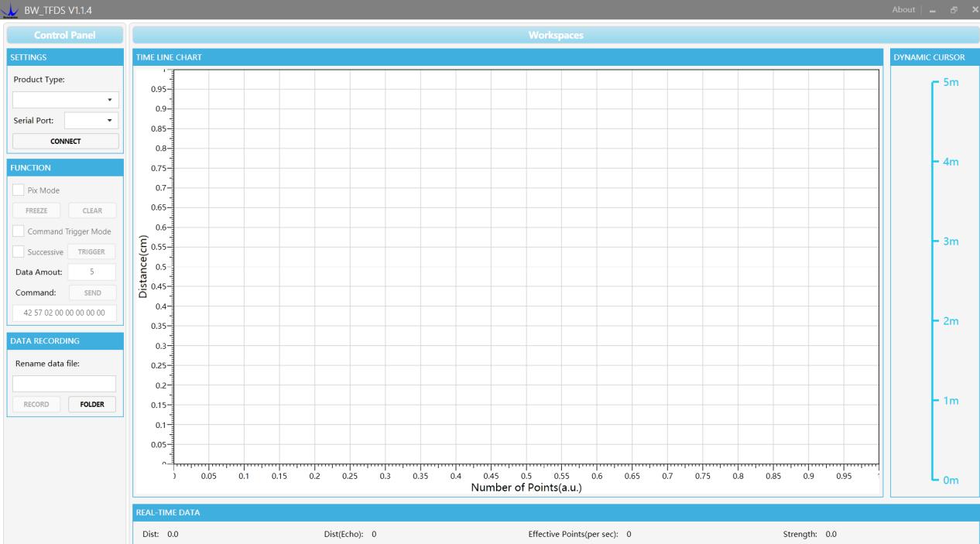This screenshot has width=980, height=544.
Task: Click the FREEZE button
Action: click(x=36, y=210)
